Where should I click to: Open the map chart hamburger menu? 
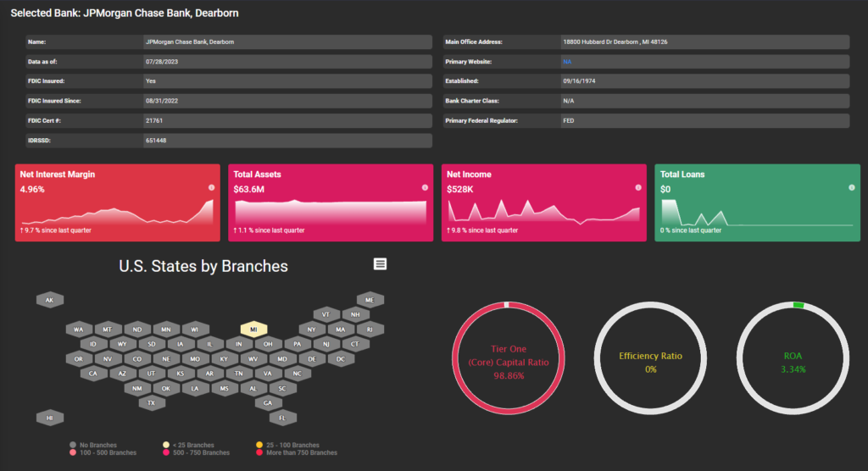[x=380, y=264]
